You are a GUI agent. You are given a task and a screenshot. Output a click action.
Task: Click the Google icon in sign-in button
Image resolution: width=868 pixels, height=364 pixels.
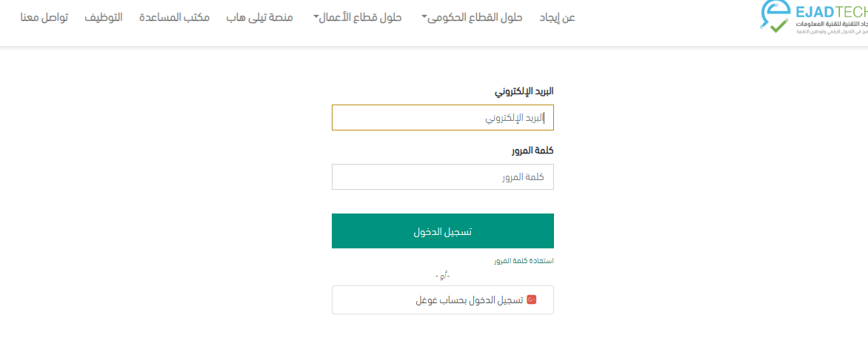(x=531, y=300)
